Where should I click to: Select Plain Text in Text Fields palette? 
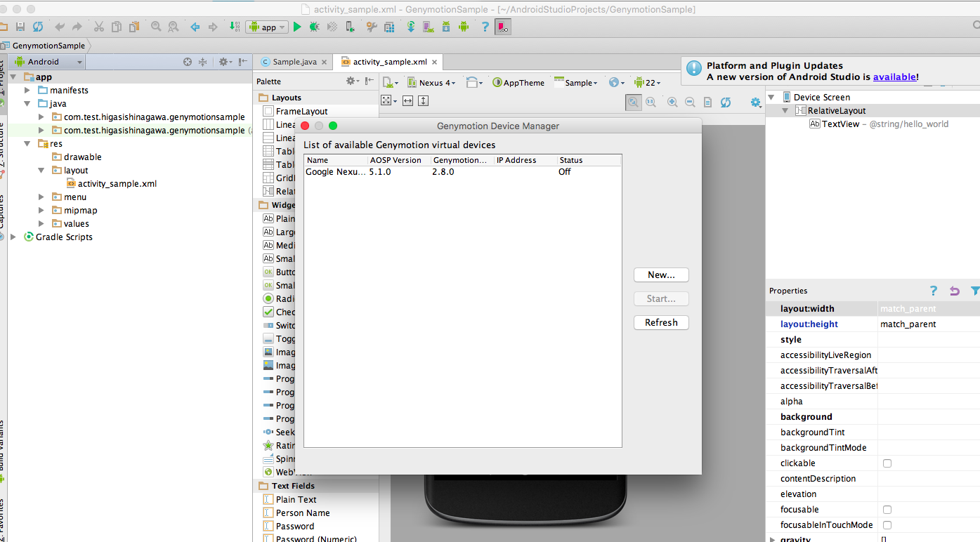coord(289,500)
